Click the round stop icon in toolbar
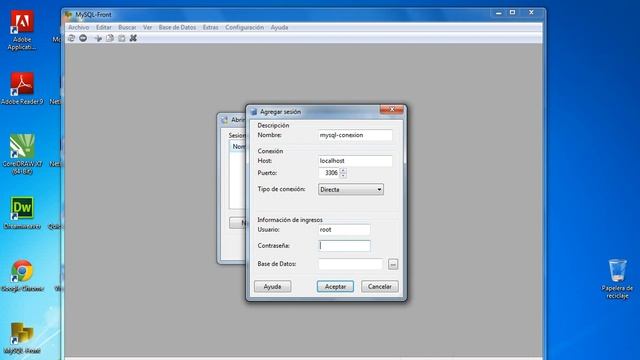The height and width of the screenshot is (360, 640). click(83, 38)
